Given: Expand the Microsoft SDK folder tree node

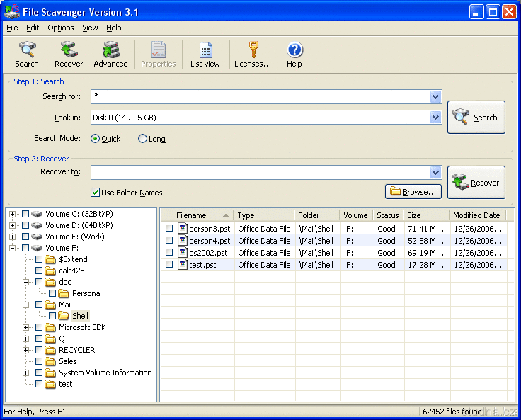Looking at the screenshot, I should [x=26, y=327].
